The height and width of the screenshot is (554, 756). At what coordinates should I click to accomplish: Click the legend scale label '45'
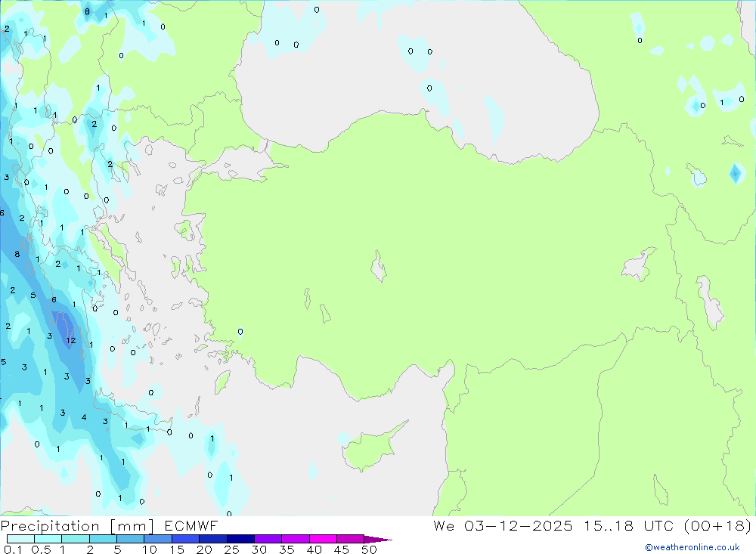[x=342, y=549]
